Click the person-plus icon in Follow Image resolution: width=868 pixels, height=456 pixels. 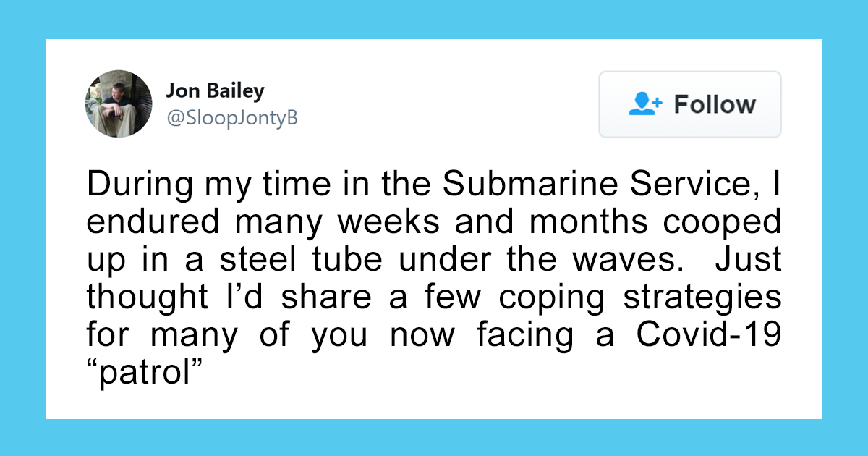(x=645, y=104)
